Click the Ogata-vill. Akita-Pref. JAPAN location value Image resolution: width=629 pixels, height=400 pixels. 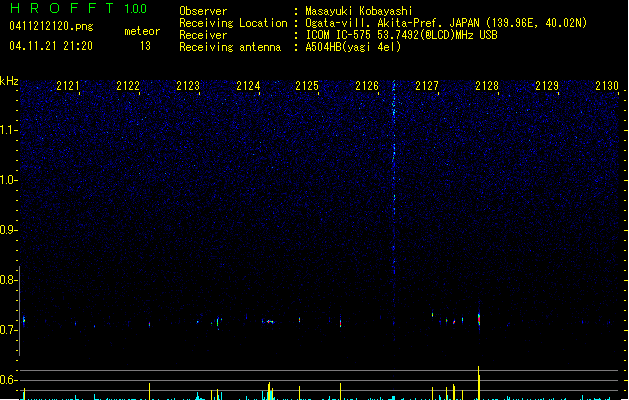[446, 23]
